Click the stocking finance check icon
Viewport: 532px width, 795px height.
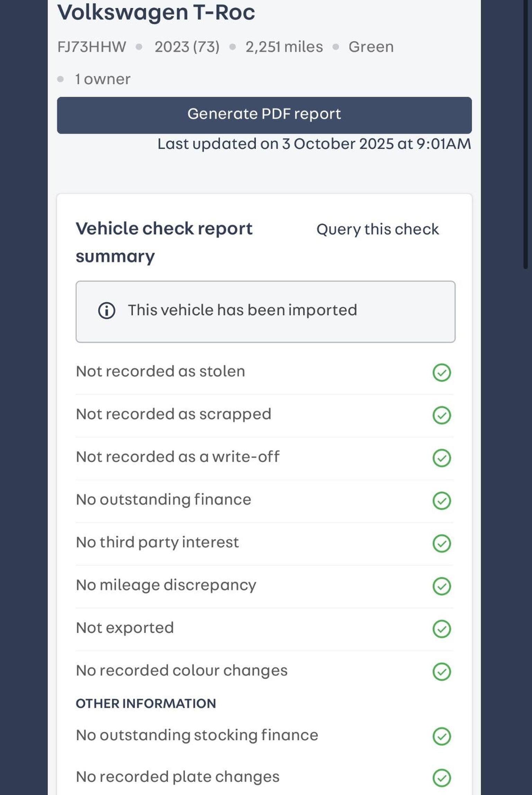(x=442, y=736)
